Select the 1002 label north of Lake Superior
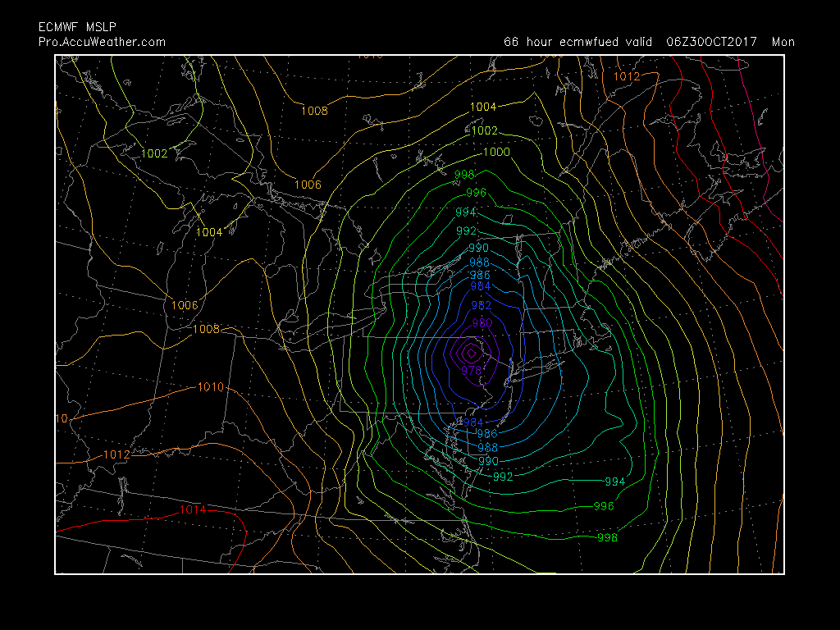840x630 pixels. 154,153
